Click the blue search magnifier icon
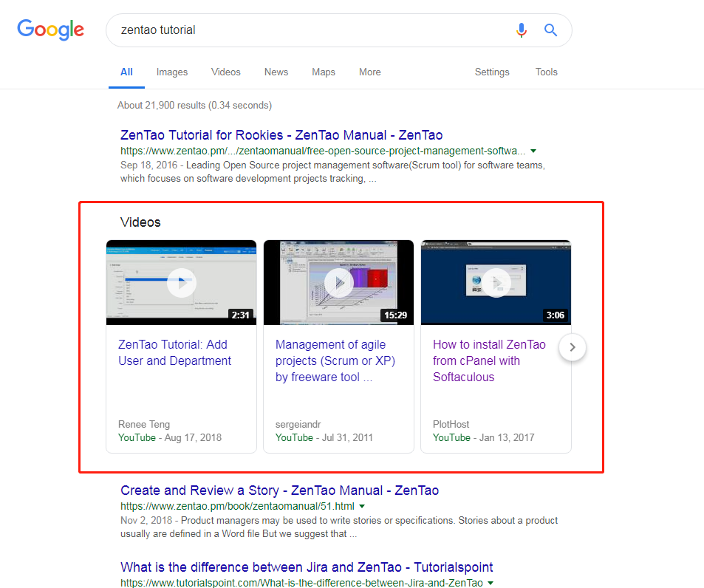 (550, 30)
